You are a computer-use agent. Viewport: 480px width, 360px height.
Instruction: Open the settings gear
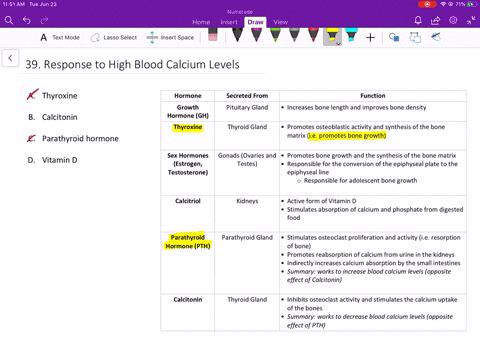(453, 20)
